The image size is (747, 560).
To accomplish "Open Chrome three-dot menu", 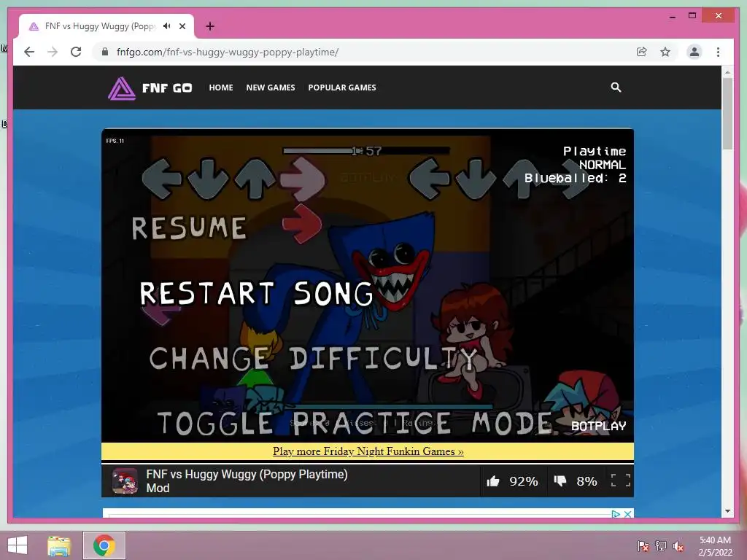I will pyautogui.click(x=718, y=52).
